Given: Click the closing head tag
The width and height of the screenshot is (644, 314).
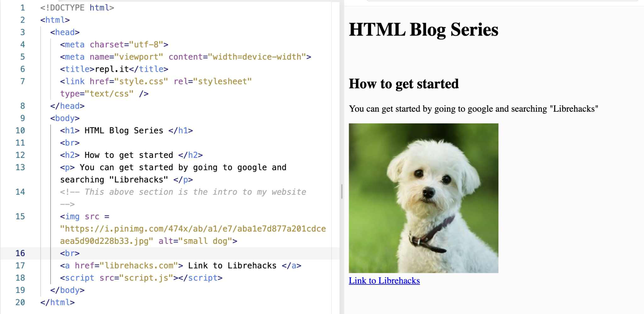Looking at the screenshot, I should 67,106.
